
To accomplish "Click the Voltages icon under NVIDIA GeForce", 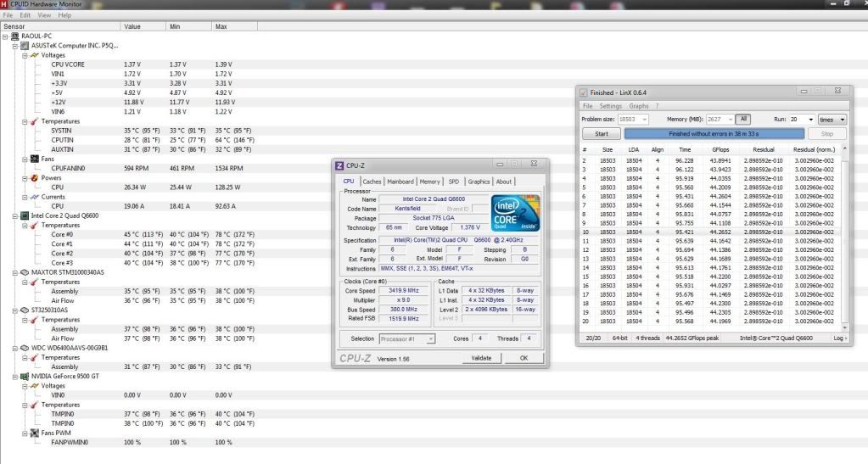I will point(34,386).
